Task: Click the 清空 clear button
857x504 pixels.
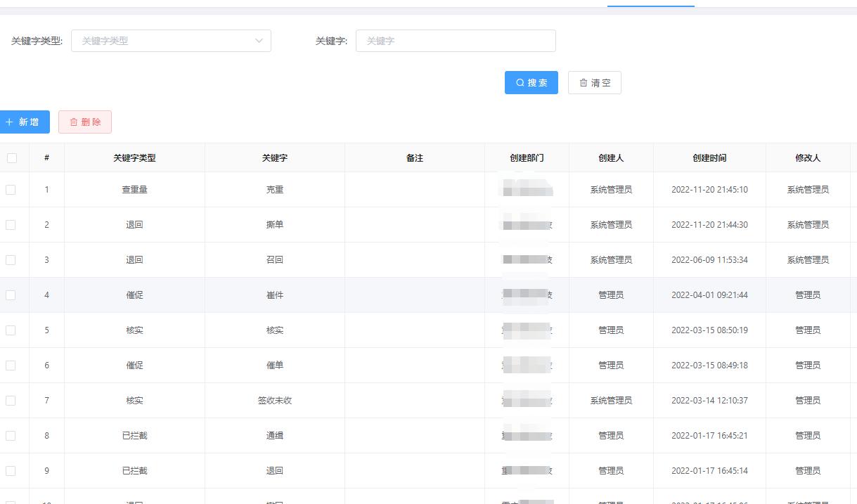Action: (594, 82)
